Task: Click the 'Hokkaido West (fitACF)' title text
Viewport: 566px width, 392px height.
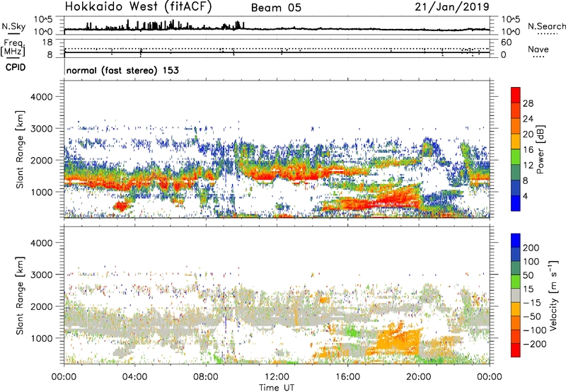Action: (138, 6)
